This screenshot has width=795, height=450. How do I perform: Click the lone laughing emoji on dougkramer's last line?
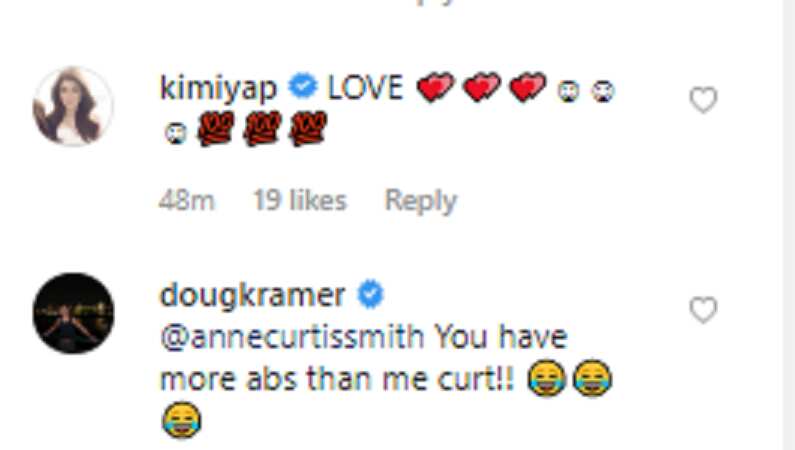click(x=182, y=421)
